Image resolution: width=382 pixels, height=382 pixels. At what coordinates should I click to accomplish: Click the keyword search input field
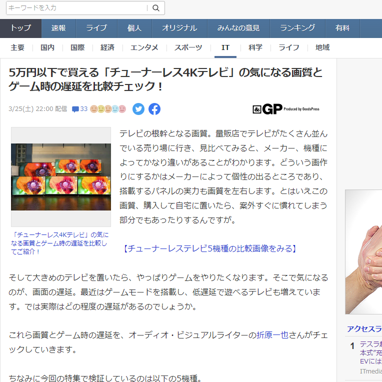[77, 8]
